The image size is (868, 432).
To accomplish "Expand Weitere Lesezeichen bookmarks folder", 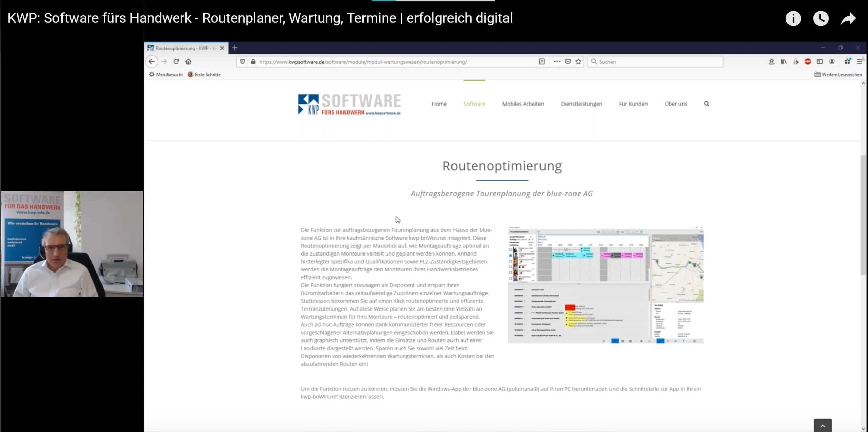I will click(x=838, y=74).
